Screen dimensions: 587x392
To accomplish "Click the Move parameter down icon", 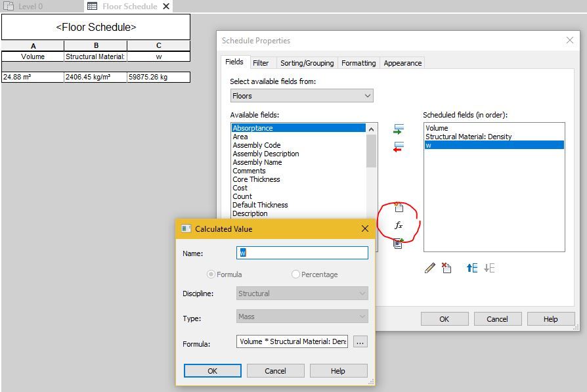I will tap(489, 268).
